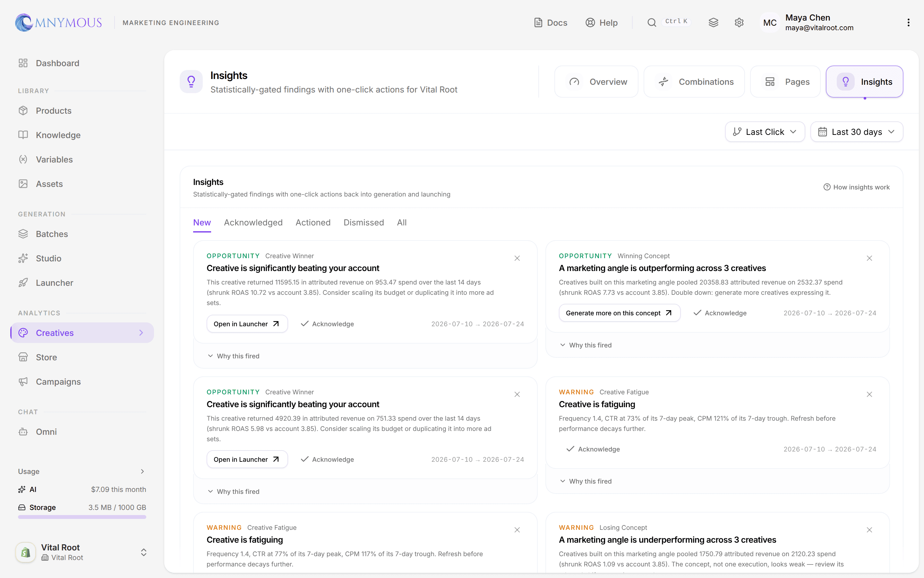Image resolution: width=924 pixels, height=578 pixels.
Task: Click the search magnifier icon
Action: pyautogui.click(x=652, y=22)
